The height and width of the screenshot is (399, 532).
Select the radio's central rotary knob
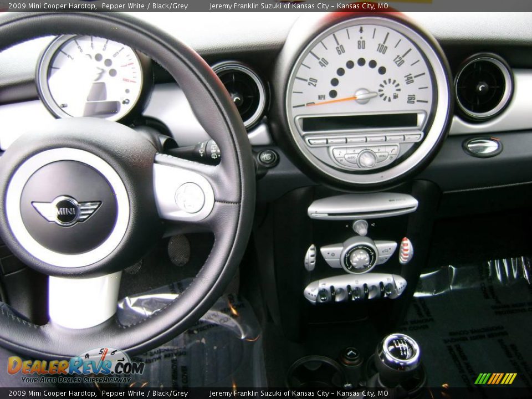[x=367, y=159]
